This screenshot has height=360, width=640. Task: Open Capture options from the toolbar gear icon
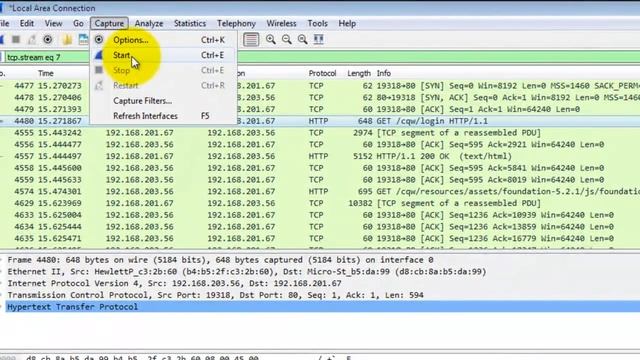click(48, 39)
